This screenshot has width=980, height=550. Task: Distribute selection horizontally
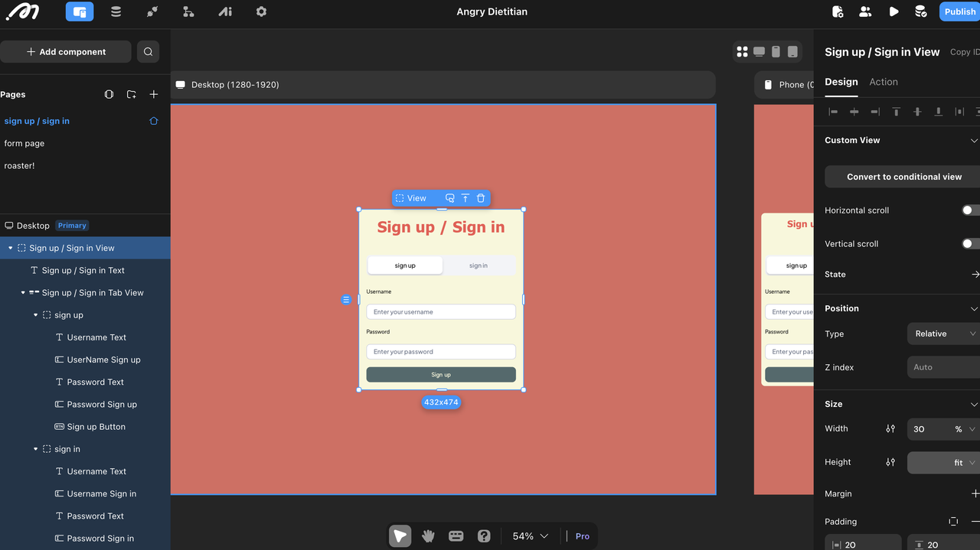click(x=959, y=112)
